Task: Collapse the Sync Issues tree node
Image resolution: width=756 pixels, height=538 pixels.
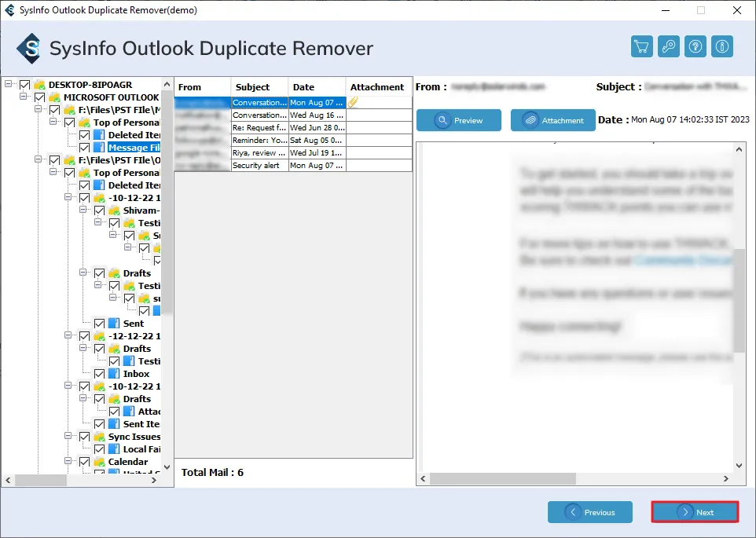Action: (68, 436)
